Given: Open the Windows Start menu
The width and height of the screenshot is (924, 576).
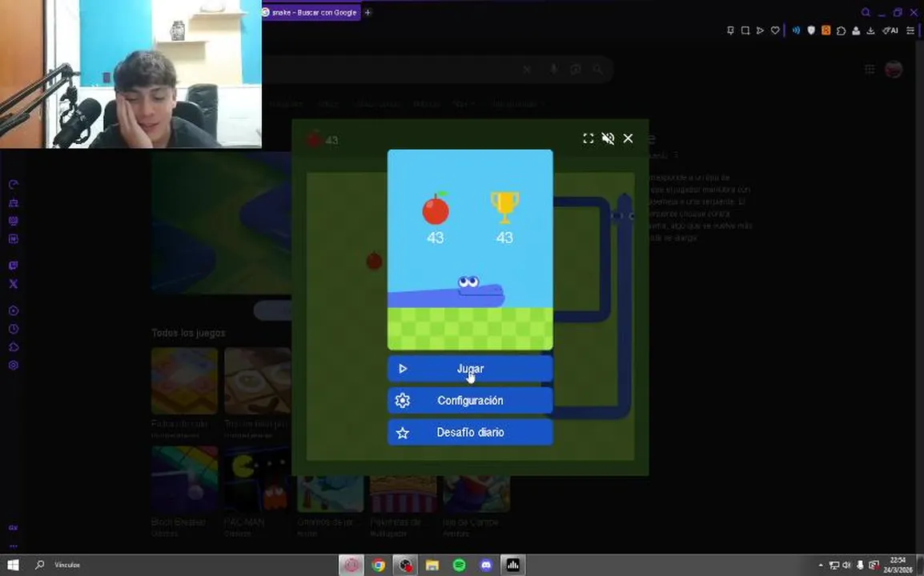Looking at the screenshot, I should [x=13, y=565].
